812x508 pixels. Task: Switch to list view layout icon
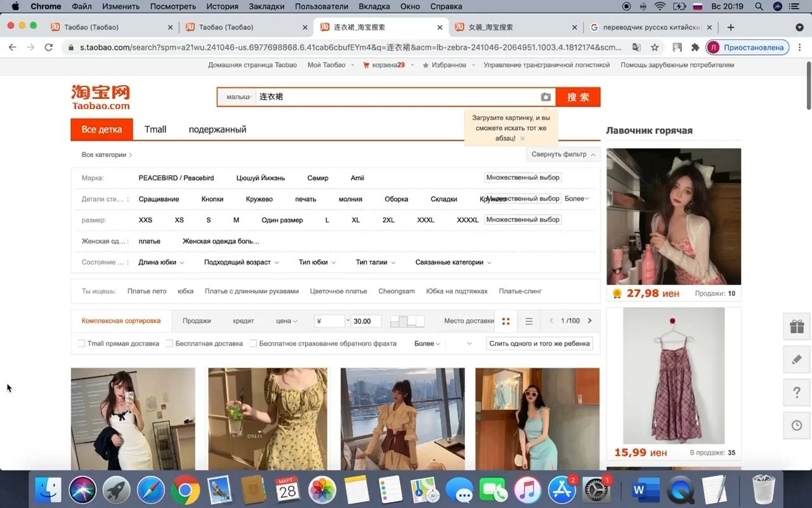(x=529, y=321)
